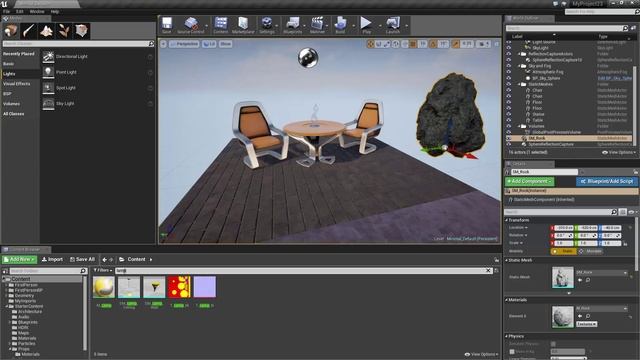This screenshot has height=360, width=640.
Task: Toggle visibility eye for SM_Rock row
Action: tap(509, 138)
